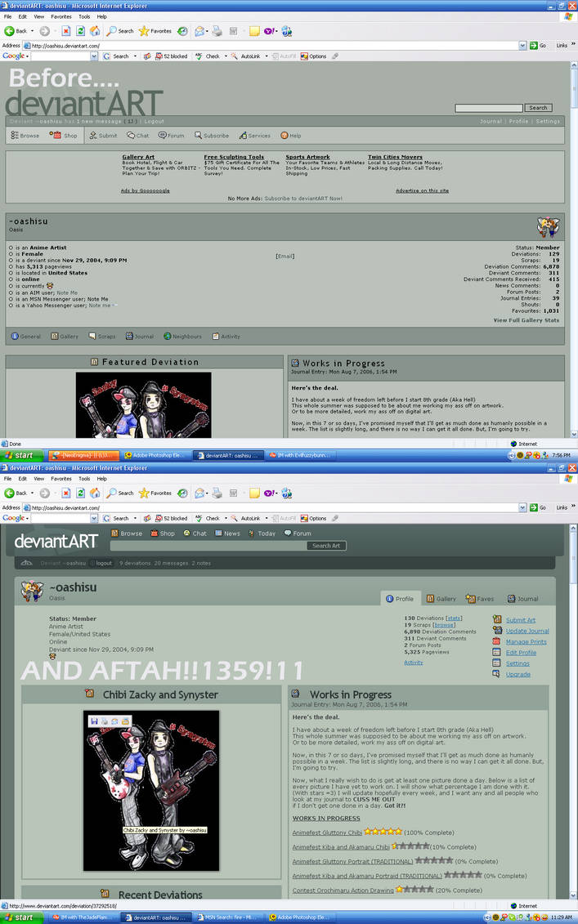578x924 pixels.
Task: Switch to Adobe Photoshop on top taskbar
Action: pyautogui.click(x=155, y=456)
